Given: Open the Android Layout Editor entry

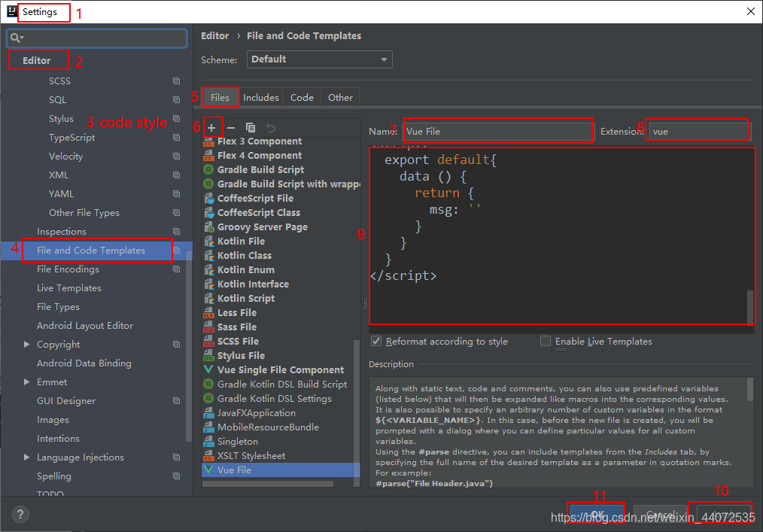Looking at the screenshot, I should (85, 326).
